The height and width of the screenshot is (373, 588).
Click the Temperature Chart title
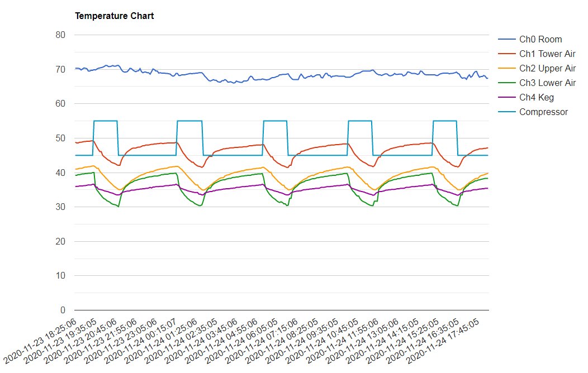coord(115,16)
